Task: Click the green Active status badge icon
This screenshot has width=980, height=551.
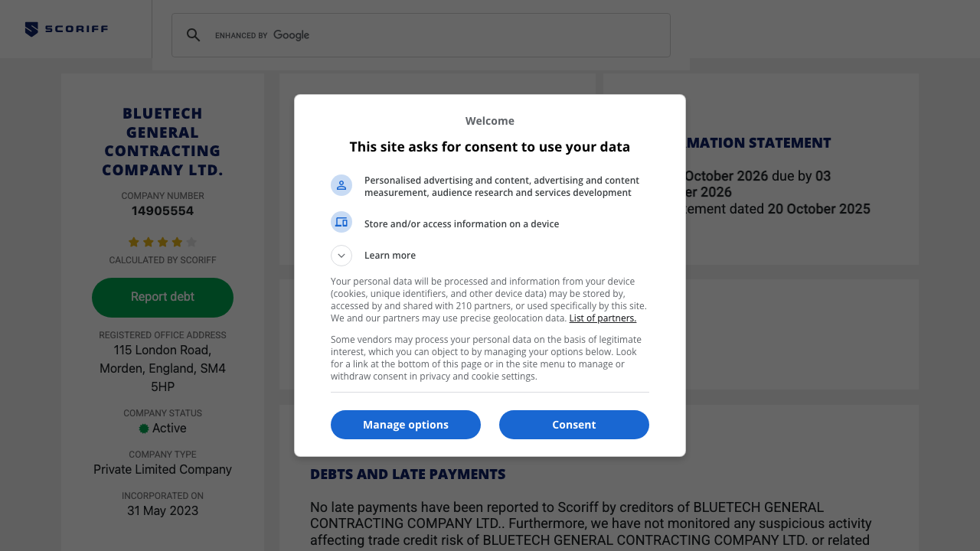Action: coord(144,429)
